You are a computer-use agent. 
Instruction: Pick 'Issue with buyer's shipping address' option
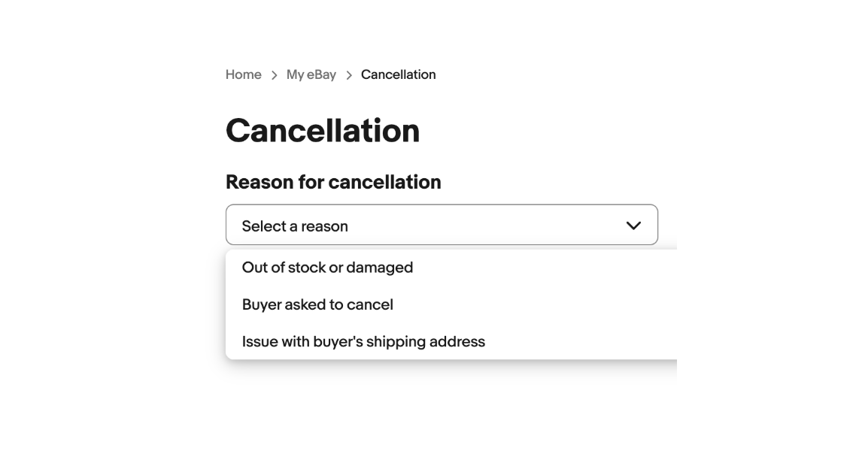(x=363, y=341)
